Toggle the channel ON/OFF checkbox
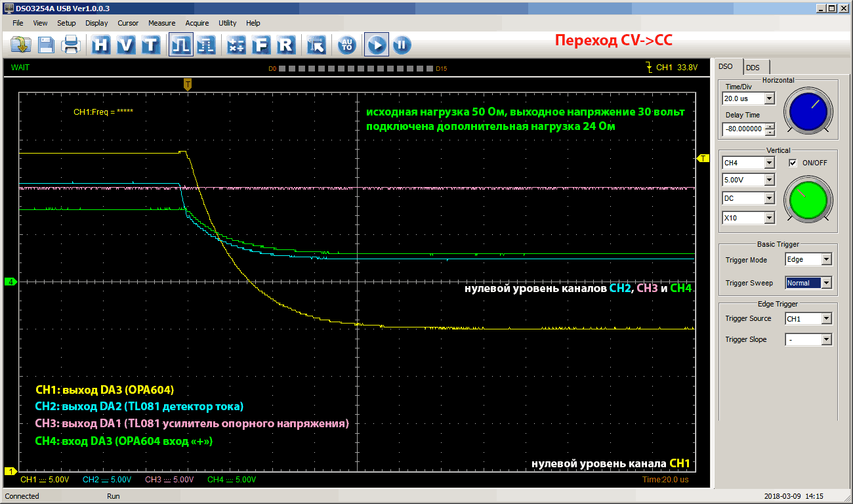Image resolution: width=853 pixels, height=504 pixels. click(x=793, y=163)
